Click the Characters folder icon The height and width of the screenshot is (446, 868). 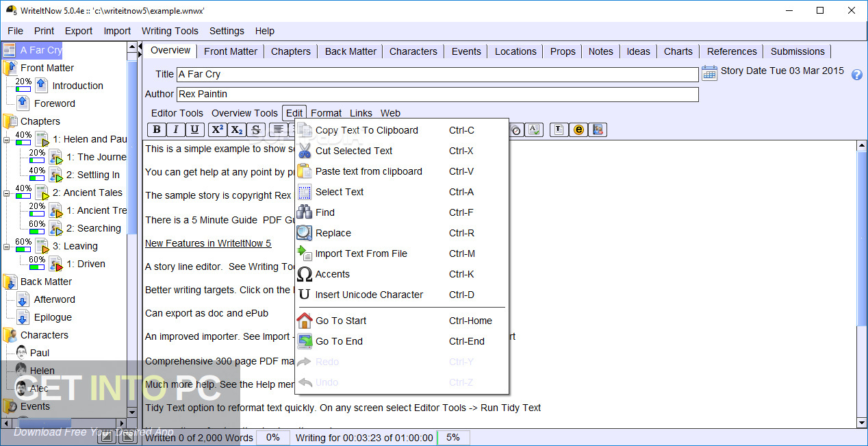click(10, 335)
